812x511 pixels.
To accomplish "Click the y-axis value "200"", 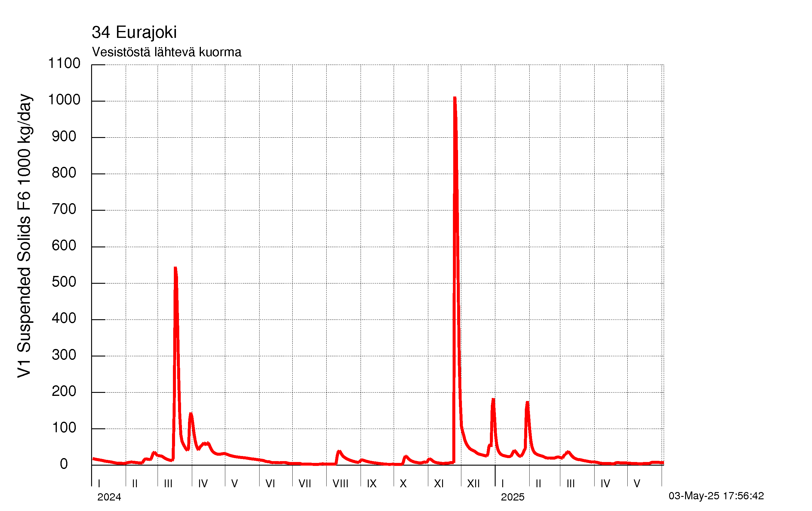I will click(x=64, y=391).
